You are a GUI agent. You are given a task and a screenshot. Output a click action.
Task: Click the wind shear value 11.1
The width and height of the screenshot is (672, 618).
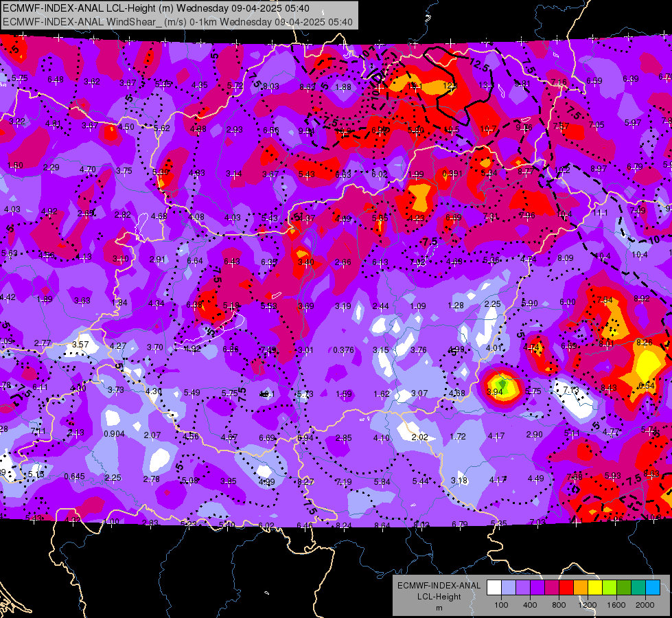(x=601, y=213)
